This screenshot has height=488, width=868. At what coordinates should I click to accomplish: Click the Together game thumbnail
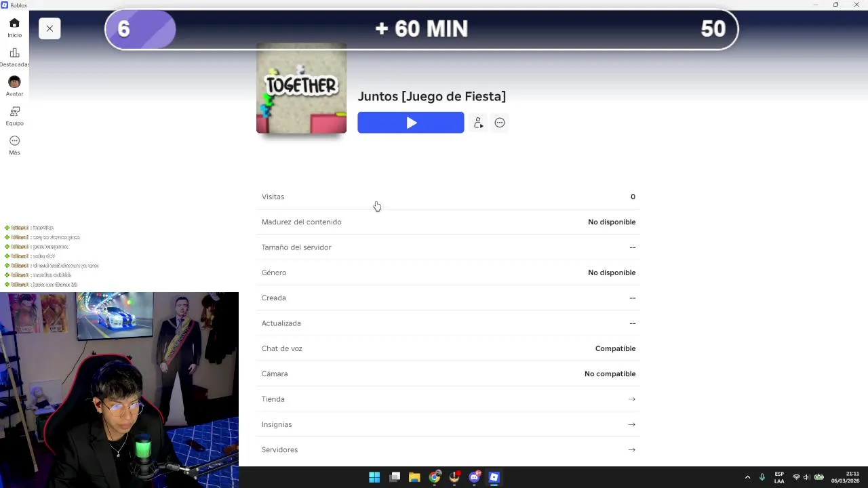tap(301, 88)
